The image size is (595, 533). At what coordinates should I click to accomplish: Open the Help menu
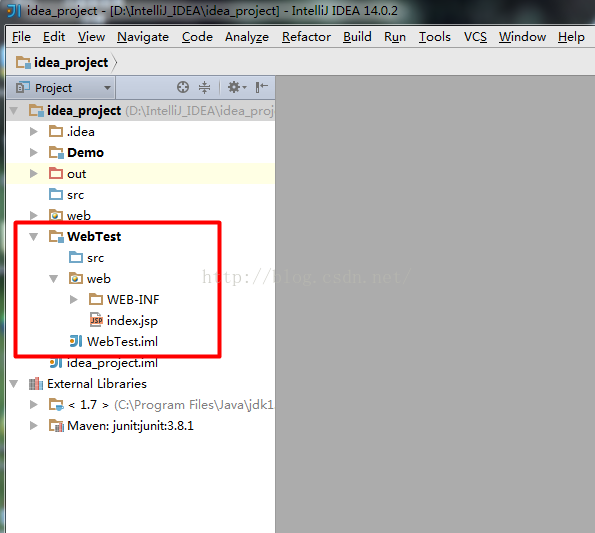571,37
